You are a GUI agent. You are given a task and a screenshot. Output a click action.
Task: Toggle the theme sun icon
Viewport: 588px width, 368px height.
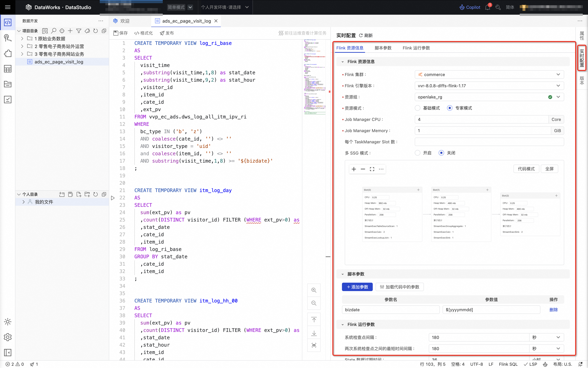pyautogui.click(x=8, y=322)
